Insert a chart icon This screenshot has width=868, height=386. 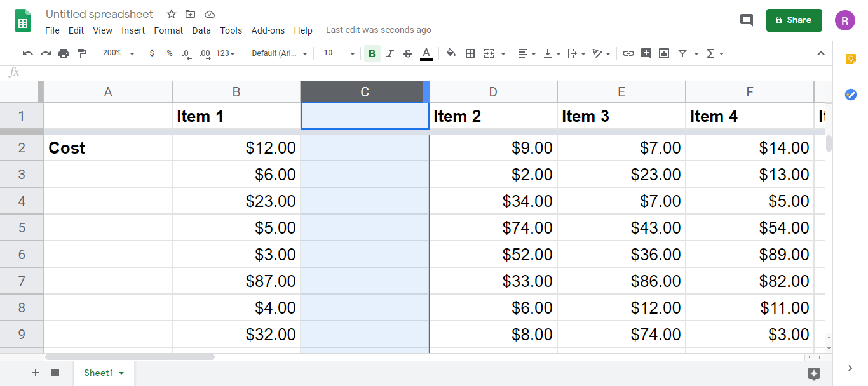pyautogui.click(x=664, y=53)
